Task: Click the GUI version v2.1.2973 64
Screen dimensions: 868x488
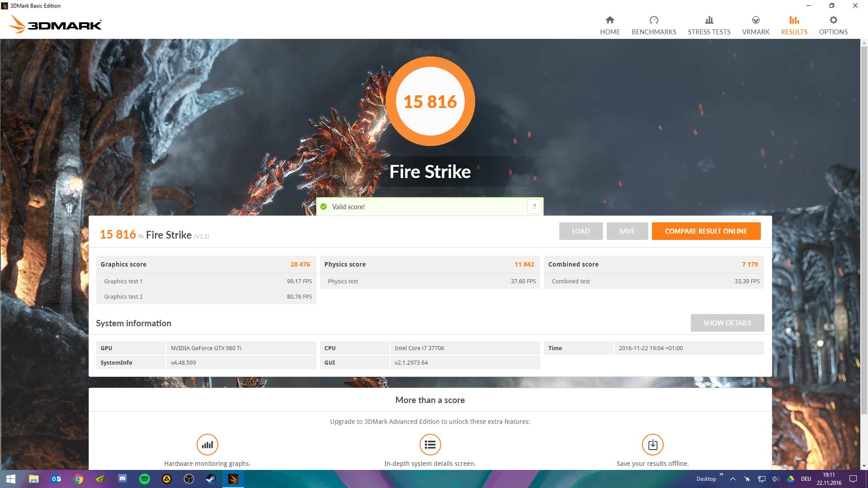Action: tap(411, 362)
